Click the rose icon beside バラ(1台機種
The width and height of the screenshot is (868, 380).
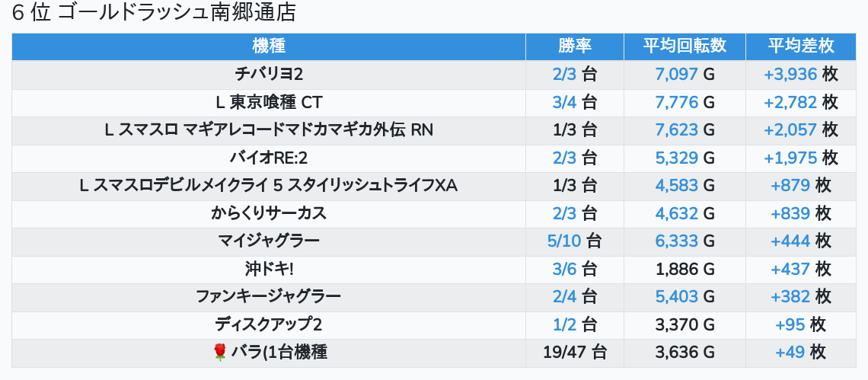(x=220, y=353)
